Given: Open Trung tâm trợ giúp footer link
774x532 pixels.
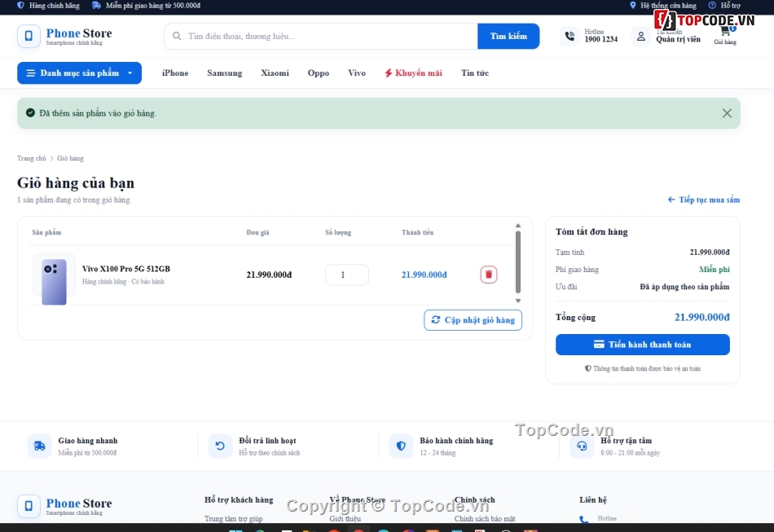Looking at the screenshot, I should click(234, 519).
